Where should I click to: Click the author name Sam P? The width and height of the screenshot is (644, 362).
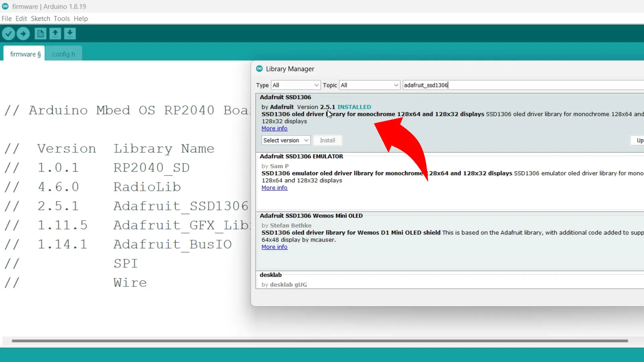pyautogui.click(x=279, y=166)
